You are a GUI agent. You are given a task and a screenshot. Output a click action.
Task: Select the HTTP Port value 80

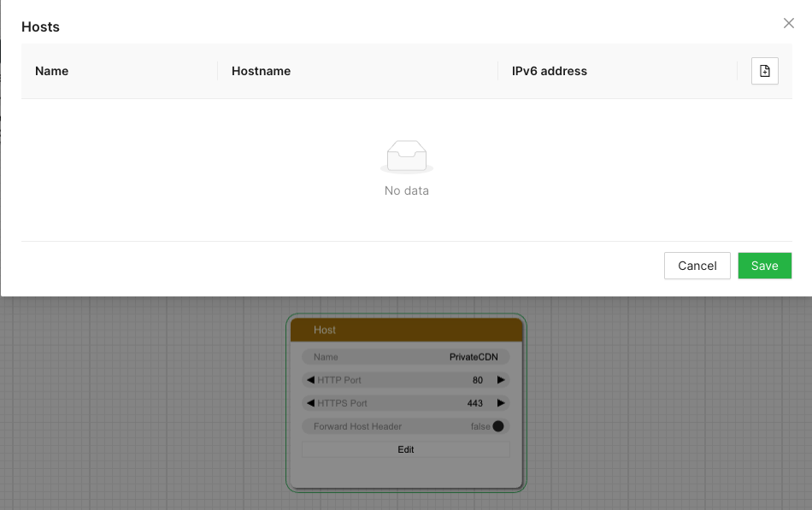click(x=479, y=380)
